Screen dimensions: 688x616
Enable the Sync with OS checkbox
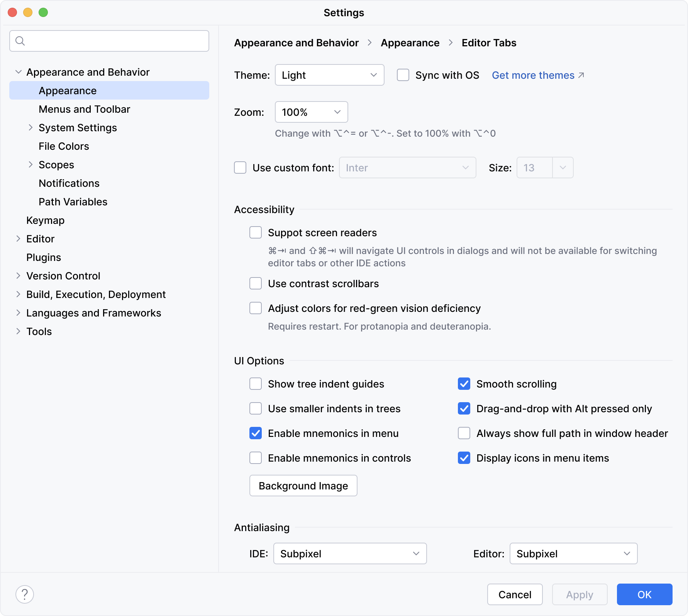click(x=403, y=75)
